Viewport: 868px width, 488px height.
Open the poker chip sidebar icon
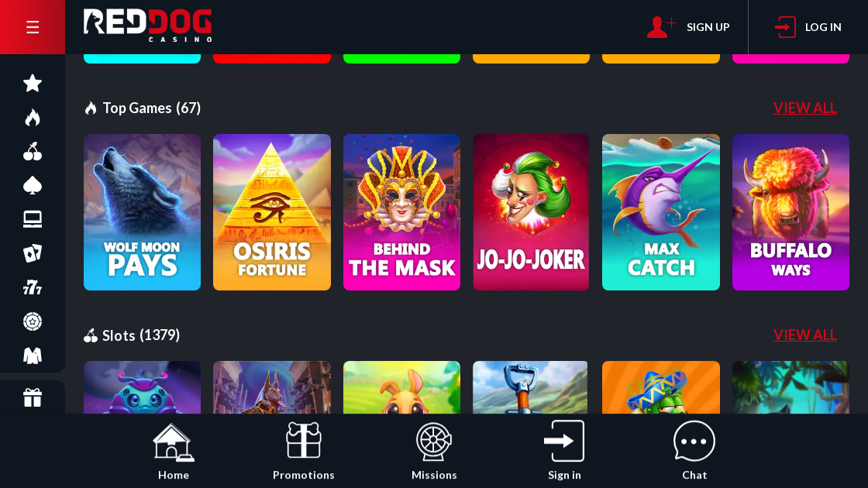(32, 321)
